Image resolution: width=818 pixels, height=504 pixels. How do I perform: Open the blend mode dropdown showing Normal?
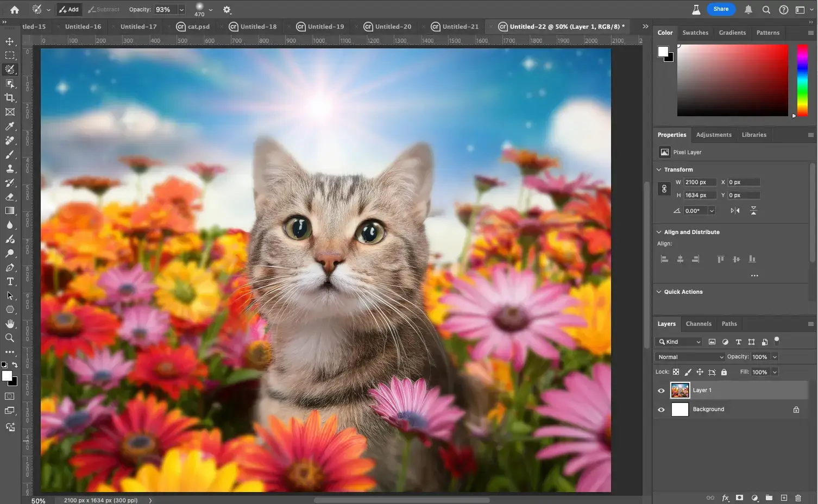(x=689, y=357)
